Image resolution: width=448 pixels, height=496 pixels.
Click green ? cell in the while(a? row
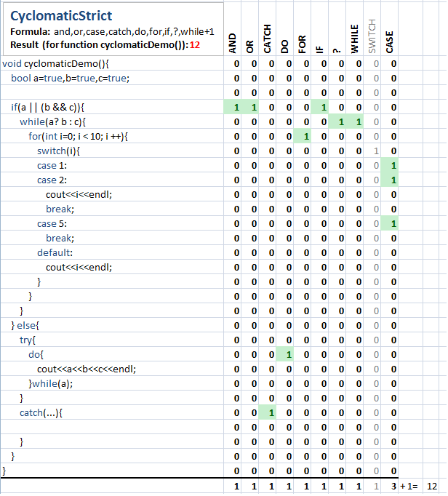[x=337, y=121]
